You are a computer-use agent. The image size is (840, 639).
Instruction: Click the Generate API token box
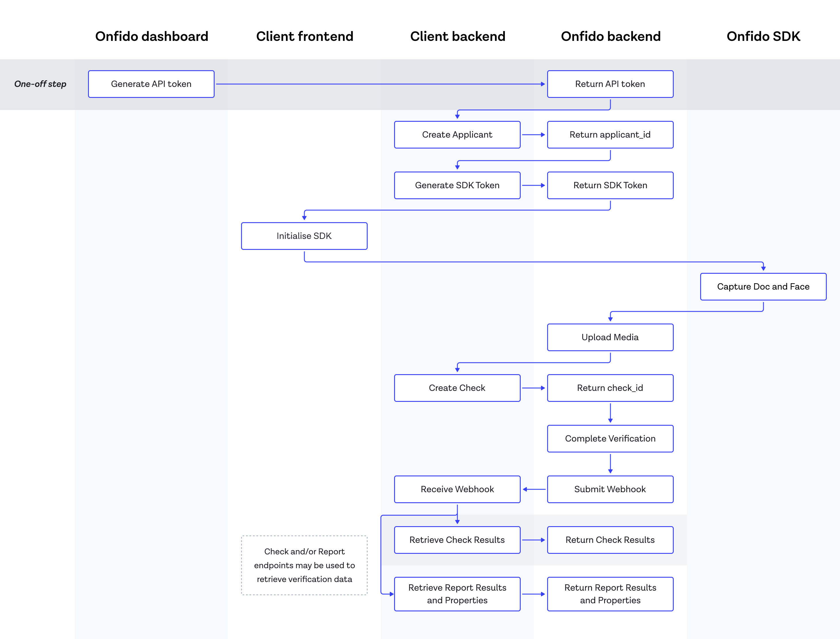151,84
